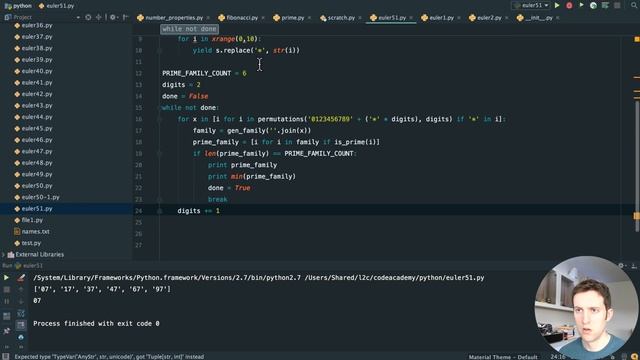Click the Collapse All icon in Project panel
This screenshot has height=360, width=640.
pyautogui.click(x=98, y=17)
